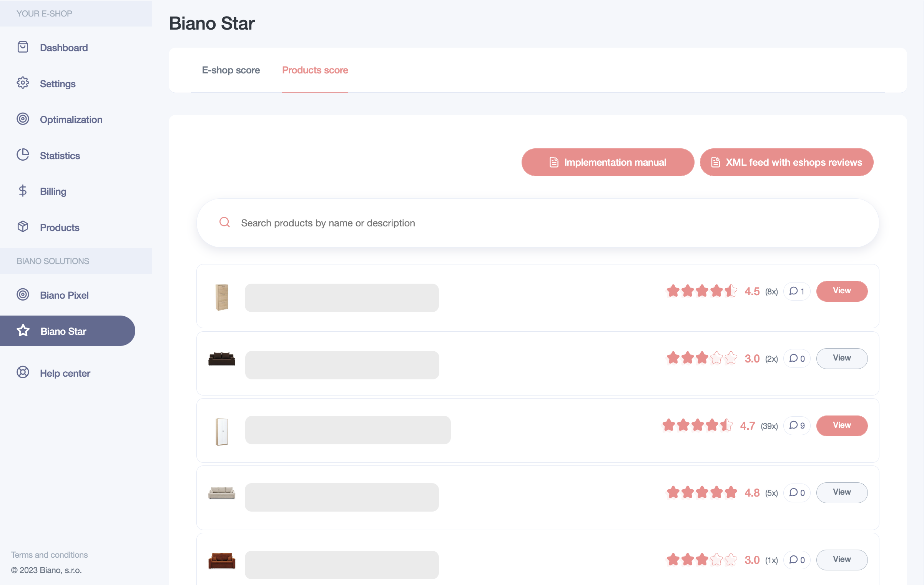Screen dimensions: 924x585
Task: Select Products score tab
Action: coord(315,70)
